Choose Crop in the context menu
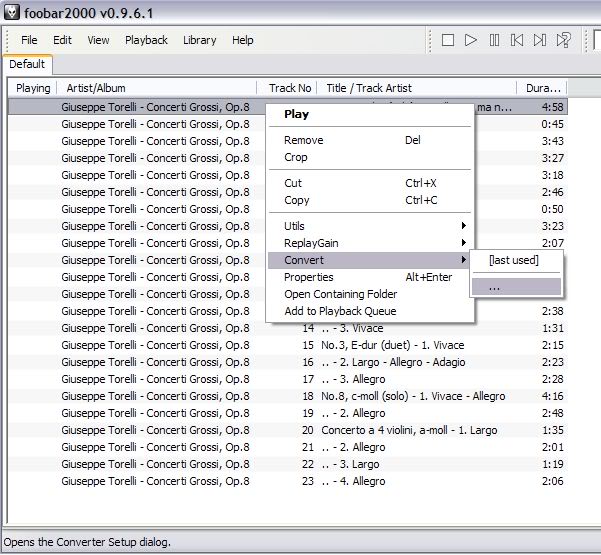Image resolution: width=601 pixels, height=555 pixels. point(370,157)
